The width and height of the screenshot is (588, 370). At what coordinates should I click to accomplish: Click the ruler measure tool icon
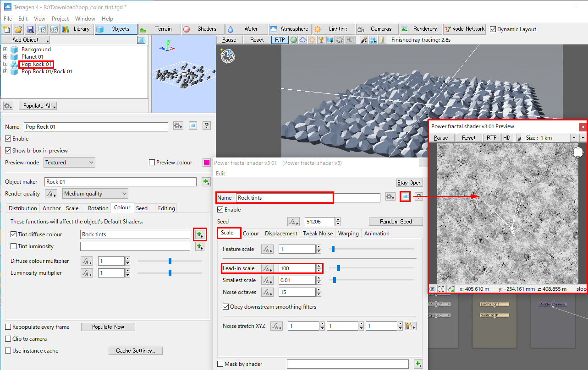(x=382, y=40)
